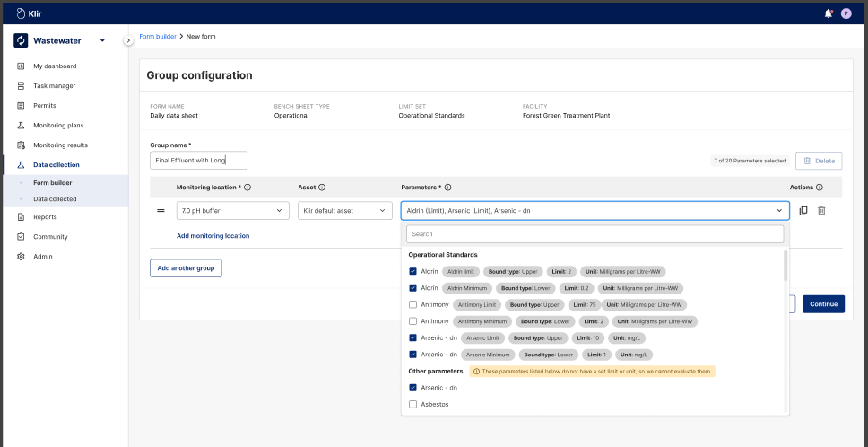Uncheck the Aldrin limit checkbox
Screen dimensions: 868x447
412,271
